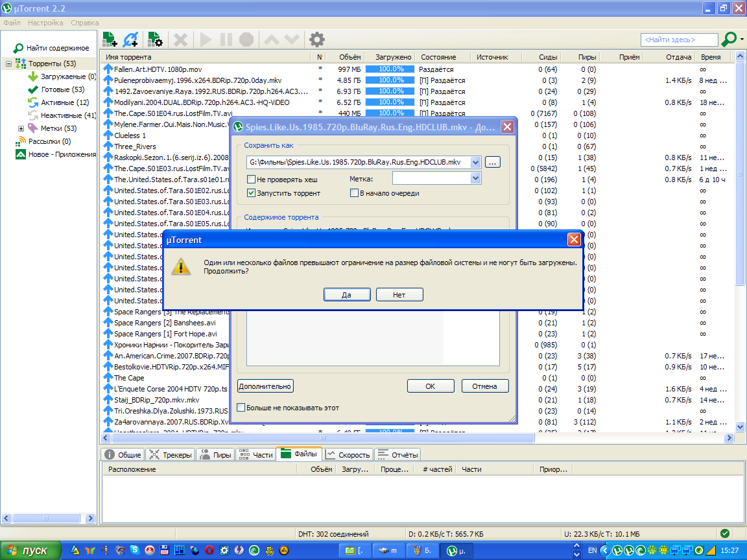
Task: Click Нет in the µTorrent warning
Action: (x=399, y=295)
